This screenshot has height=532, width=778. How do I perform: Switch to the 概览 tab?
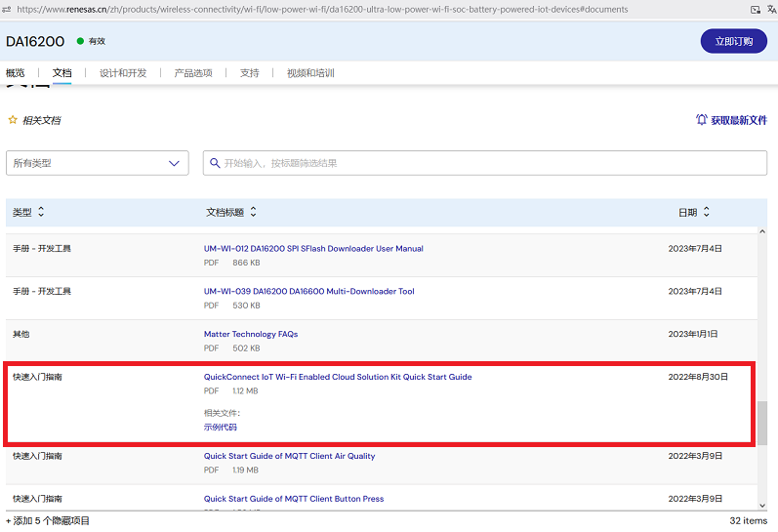(16, 73)
